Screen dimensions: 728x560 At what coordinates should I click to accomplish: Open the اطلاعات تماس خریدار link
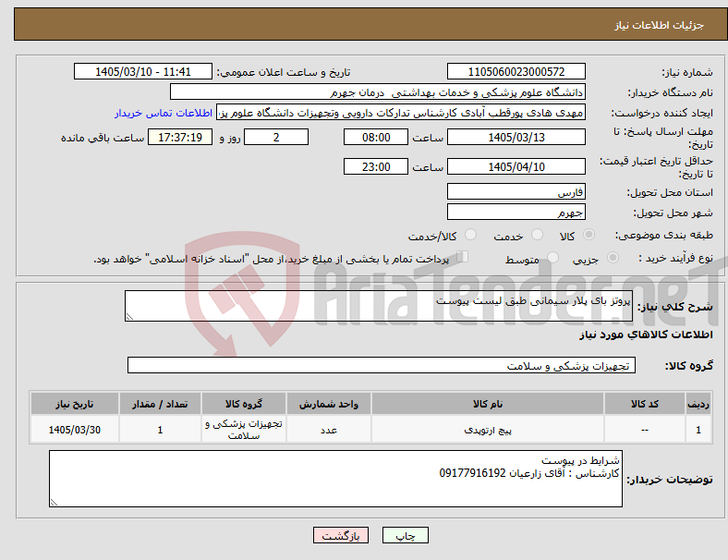coord(164,113)
